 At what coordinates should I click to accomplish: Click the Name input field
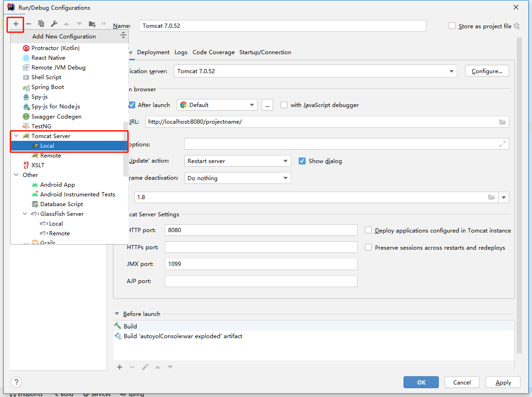(282, 26)
